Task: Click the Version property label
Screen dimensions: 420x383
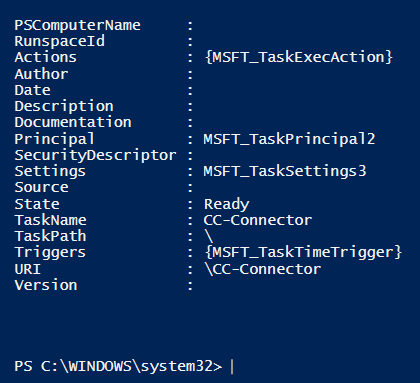Action: click(46, 286)
